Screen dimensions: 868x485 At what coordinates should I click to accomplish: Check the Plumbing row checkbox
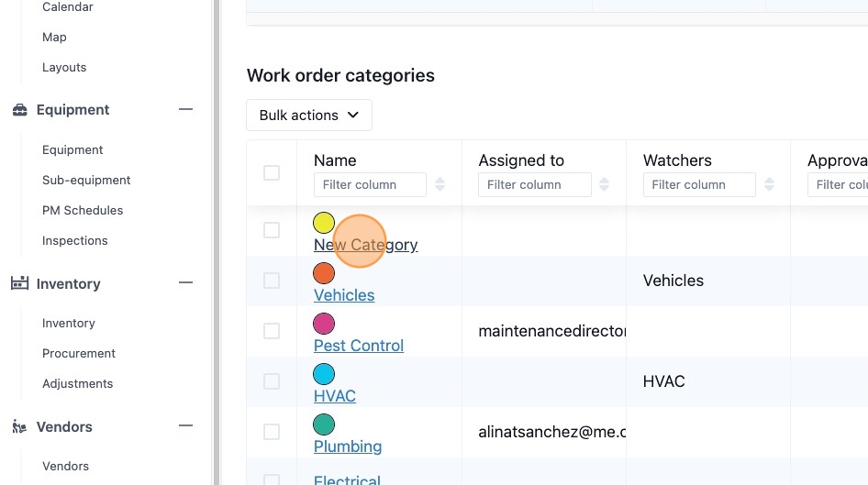point(272,431)
